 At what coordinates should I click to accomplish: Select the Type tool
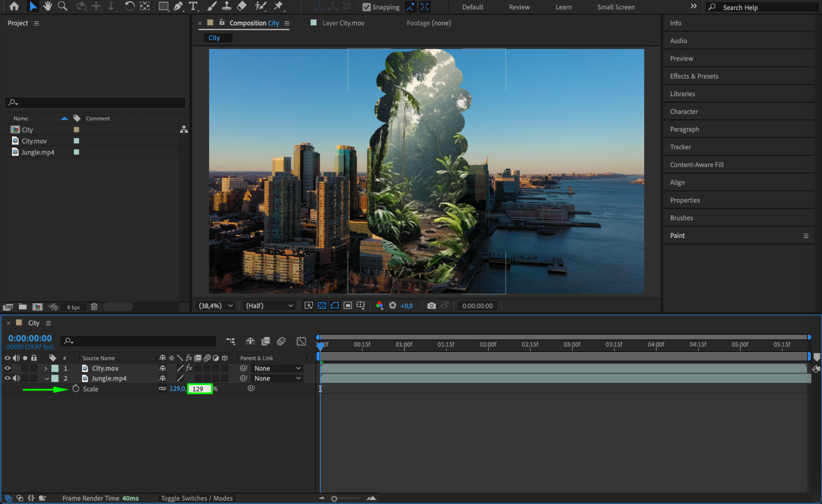tap(193, 6)
